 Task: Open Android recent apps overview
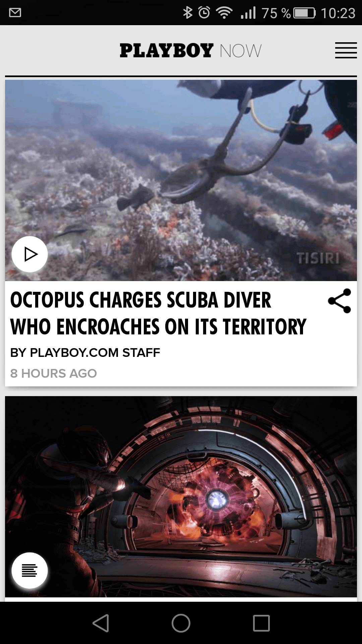point(261,623)
